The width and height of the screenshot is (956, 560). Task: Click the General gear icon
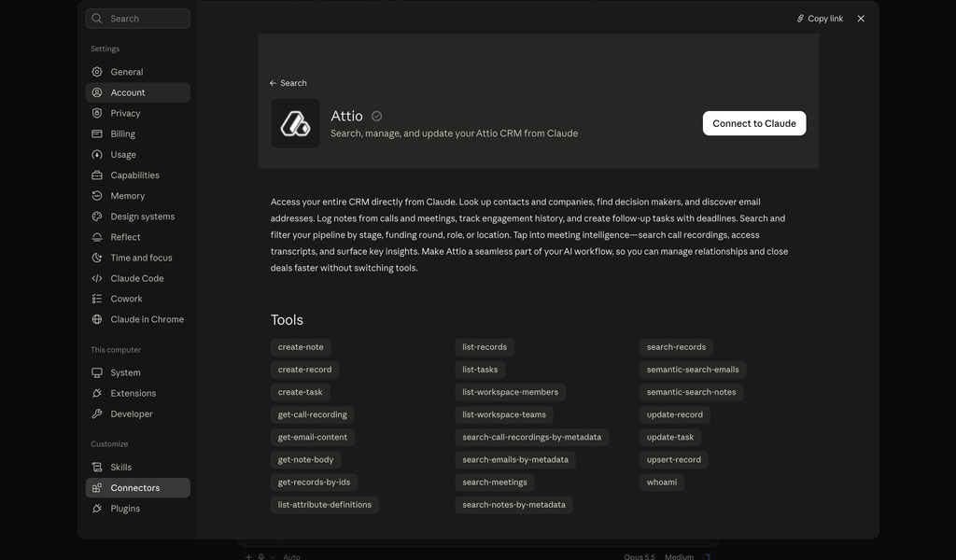97,72
